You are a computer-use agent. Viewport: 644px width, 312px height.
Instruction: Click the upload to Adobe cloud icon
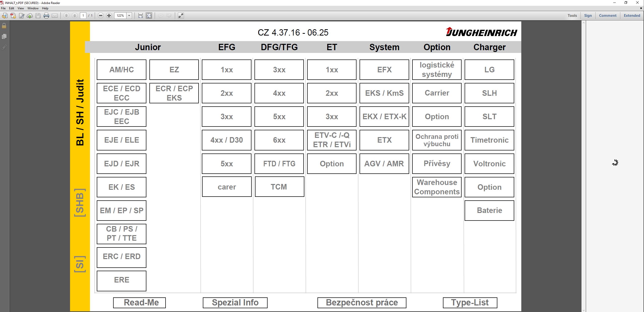pyautogui.click(x=29, y=16)
